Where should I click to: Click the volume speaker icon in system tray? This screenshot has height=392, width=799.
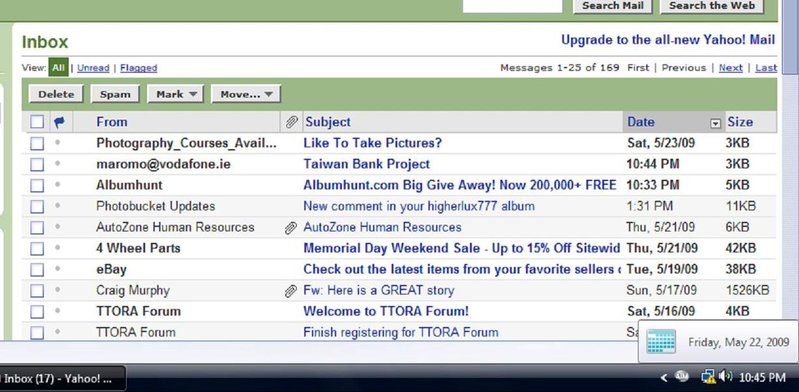(x=726, y=377)
